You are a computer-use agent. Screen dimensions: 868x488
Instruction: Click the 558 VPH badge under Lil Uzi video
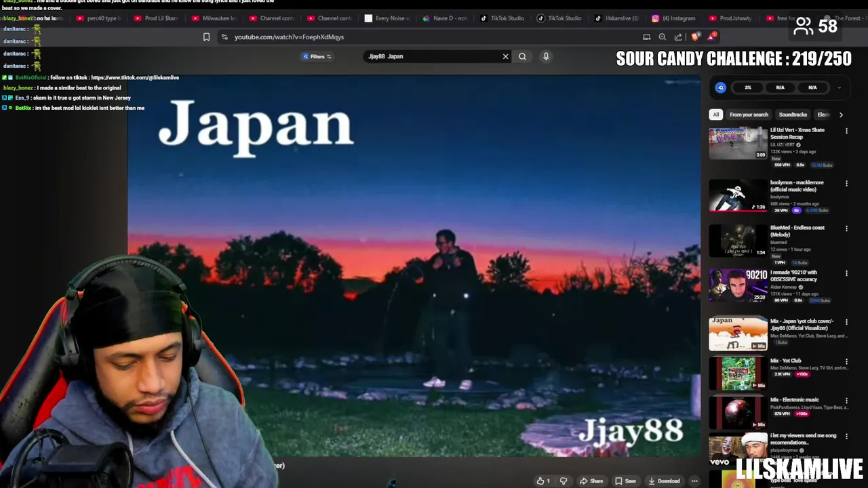pyautogui.click(x=781, y=165)
